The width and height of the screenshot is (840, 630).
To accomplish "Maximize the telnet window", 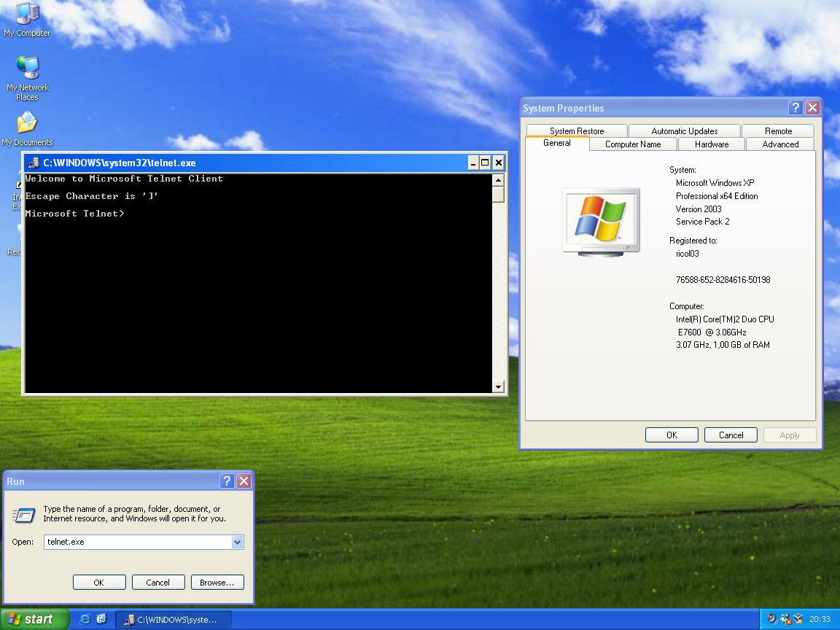I will (485, 163).
